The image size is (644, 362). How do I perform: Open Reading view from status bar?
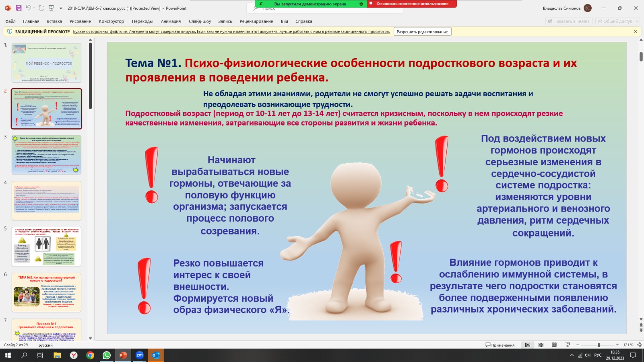tap(554, 345)
